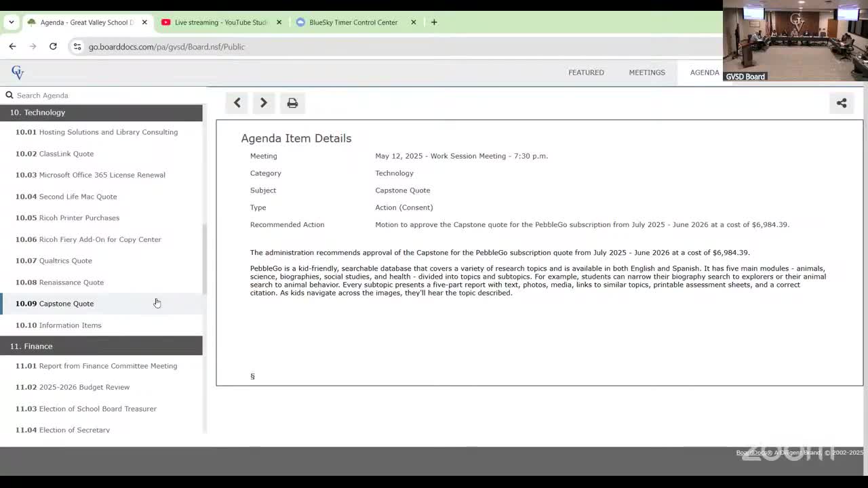Image resolution: width=868 pixels, height=488 pixels.
Task: Open a new browser tab
Action: pos(434,22)
